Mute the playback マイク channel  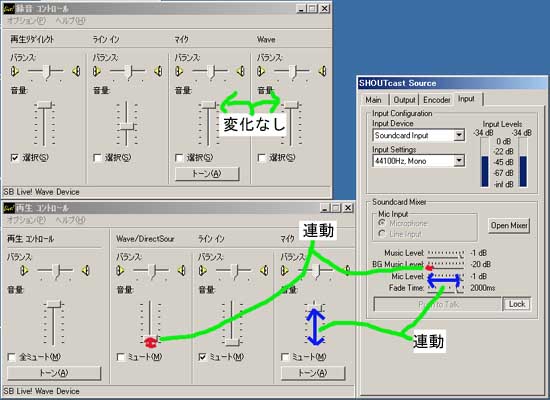click(x=285, y=357)
